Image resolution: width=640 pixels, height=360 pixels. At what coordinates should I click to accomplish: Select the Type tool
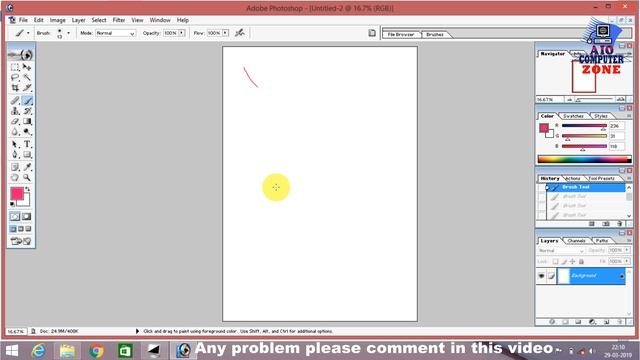click(x=27, y=144)
